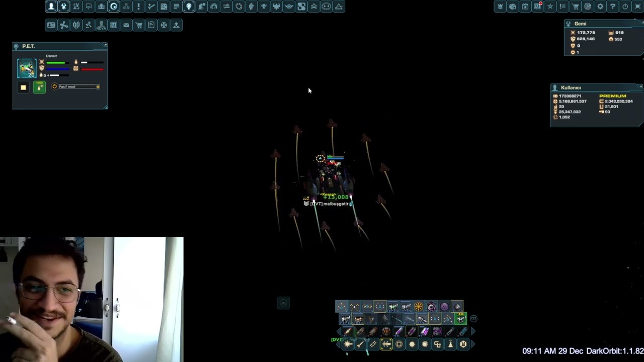Open the star favorites icon
The height and width of the screenshot is (362, 644).
550,7
